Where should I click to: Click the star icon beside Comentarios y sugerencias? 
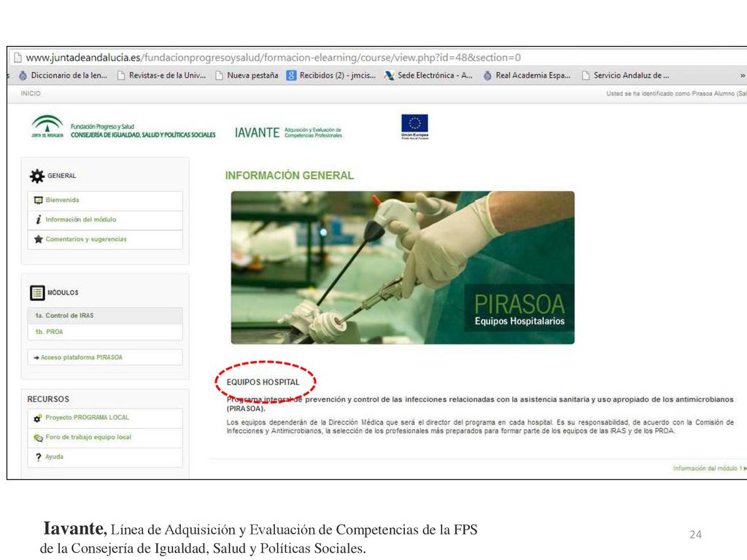38,239
